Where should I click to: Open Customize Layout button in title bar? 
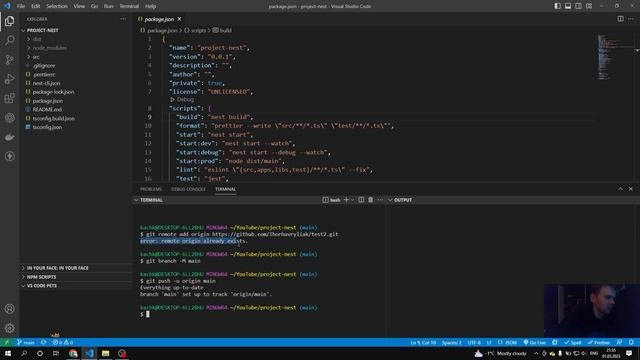coord(589,6)
